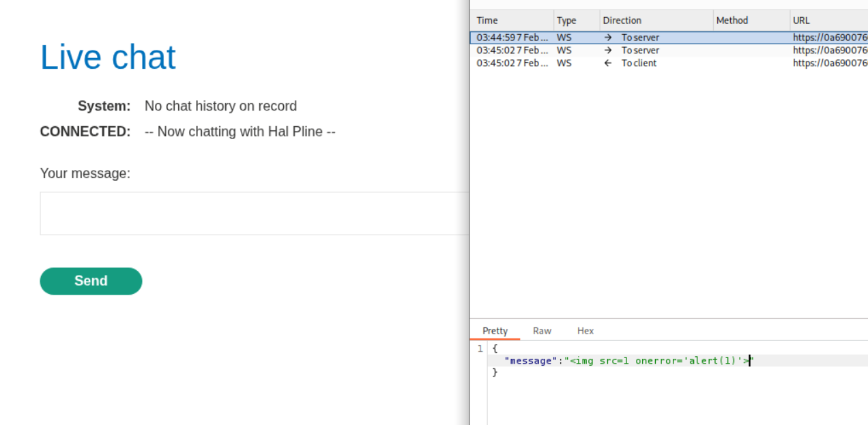Click line number 1 in editor gutter
Screen dimensions: 868x425
[480, 349]
